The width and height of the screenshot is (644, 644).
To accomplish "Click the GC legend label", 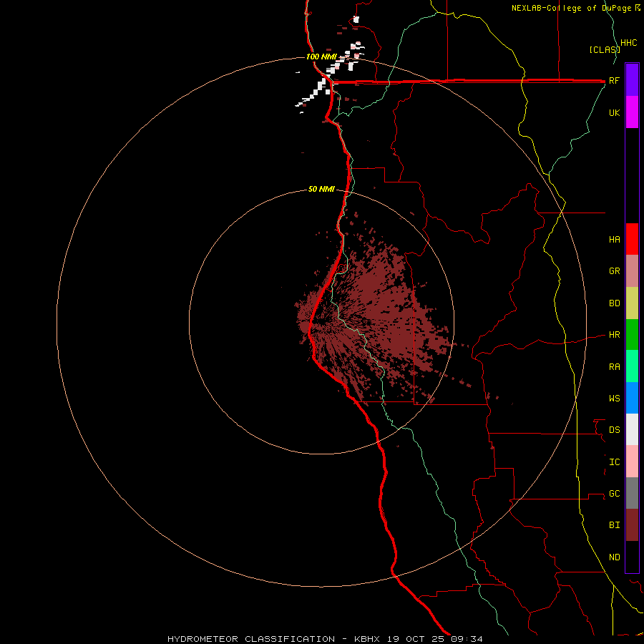I will click(x=614, y=493).
